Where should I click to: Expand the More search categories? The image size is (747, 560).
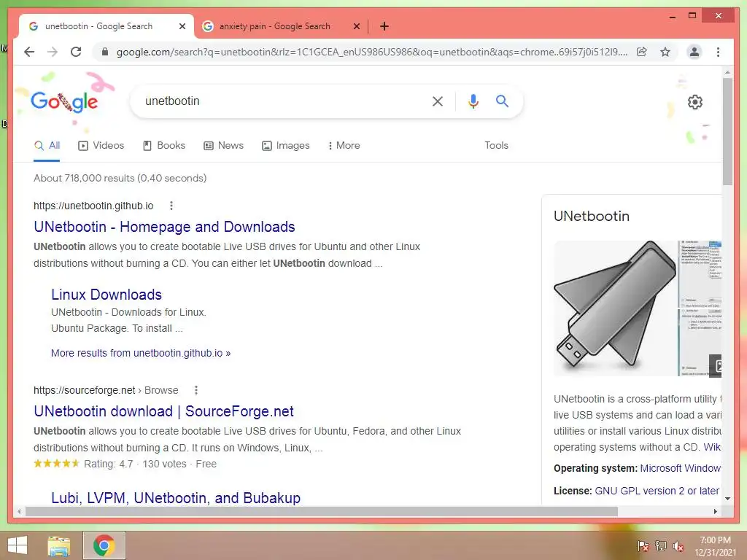point(344,145)
